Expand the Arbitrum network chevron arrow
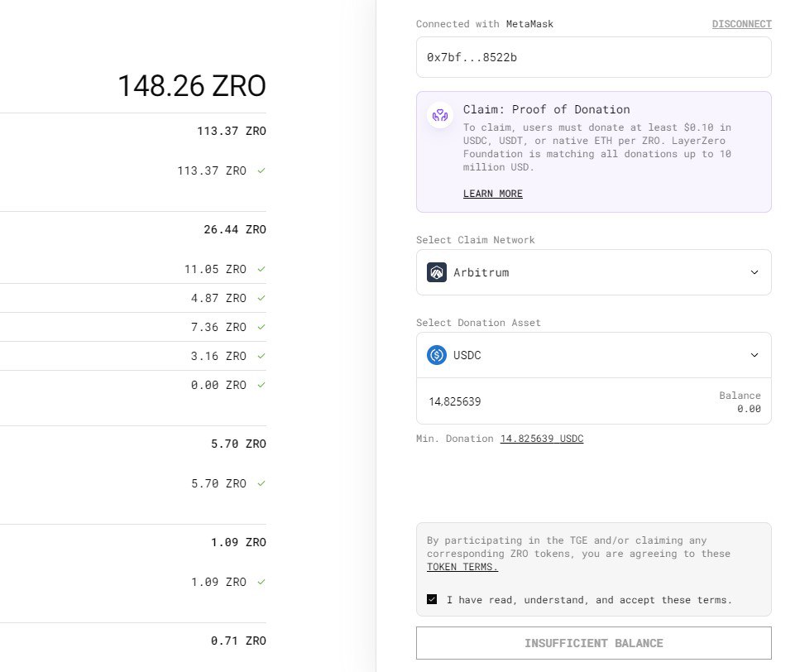 pyautogui.click(x=754, y=272)
